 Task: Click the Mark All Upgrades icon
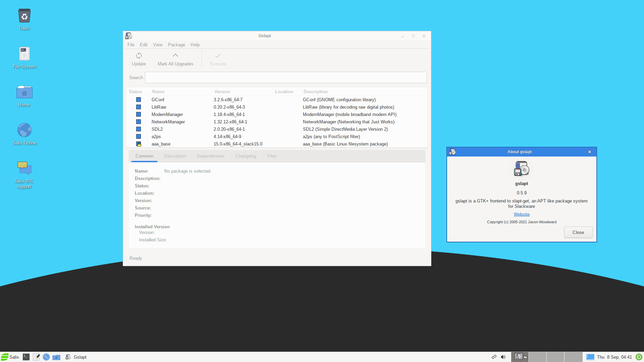[x=175, y=56]
